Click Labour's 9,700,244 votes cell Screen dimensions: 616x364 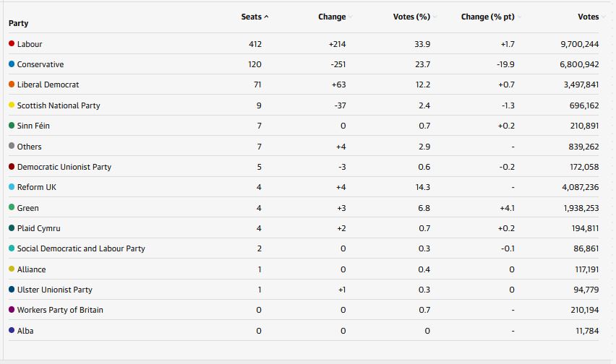tap(579, 44)
